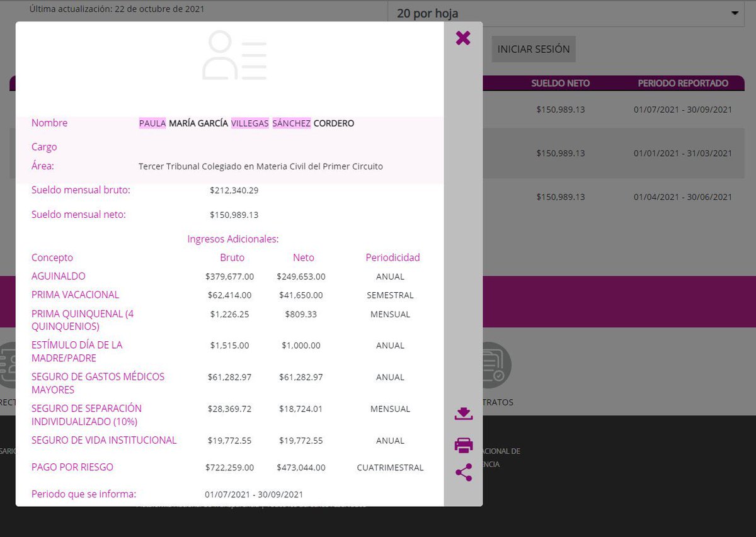Click the profile placeholder icon in popup
The width and height of the screenshot is (756, 537).
pyautogui.click(x=234, y=55)
